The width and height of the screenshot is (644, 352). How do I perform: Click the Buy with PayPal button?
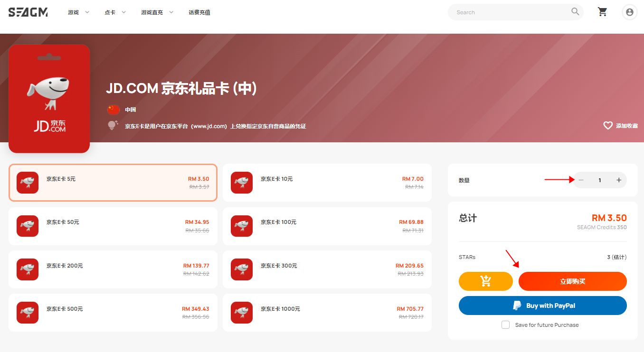click(543, 306)
